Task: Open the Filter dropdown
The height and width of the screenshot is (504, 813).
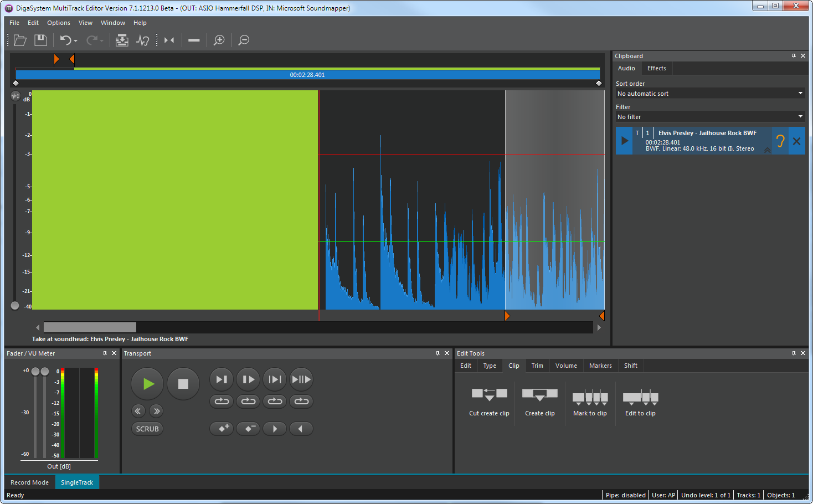Action: [710, 117]
